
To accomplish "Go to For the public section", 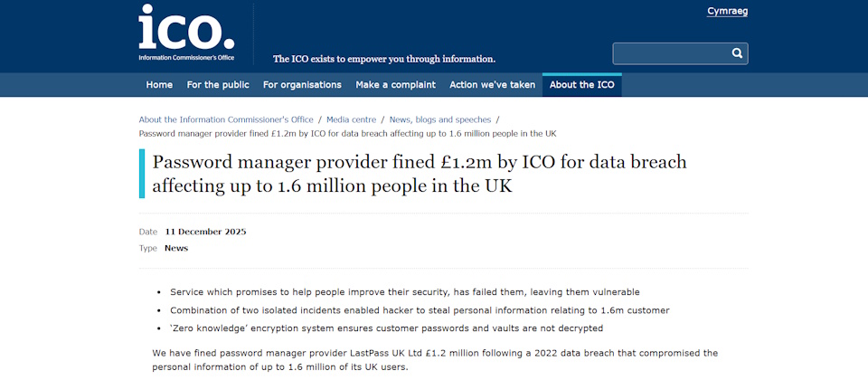I will click(x=218, y=85).
